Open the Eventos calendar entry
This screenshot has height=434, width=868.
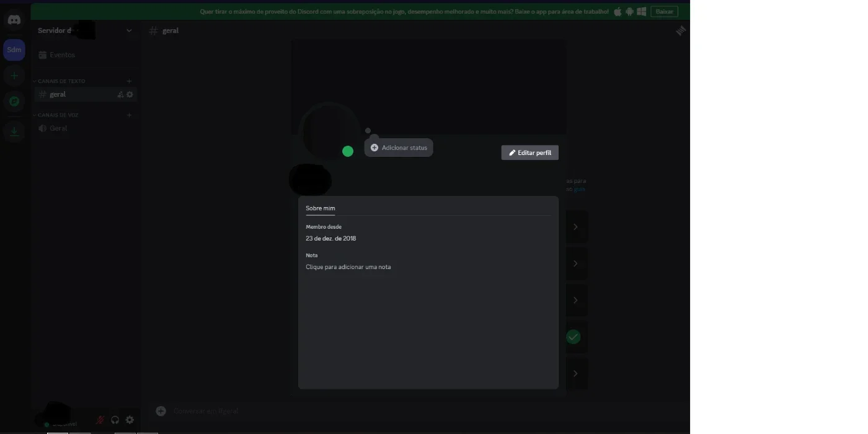click(x=85, y=55)
